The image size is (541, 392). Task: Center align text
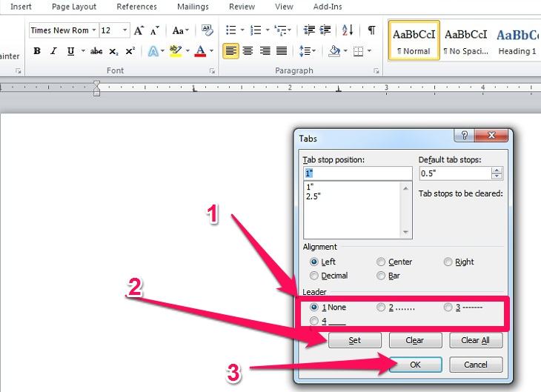[x=248, y=51]
